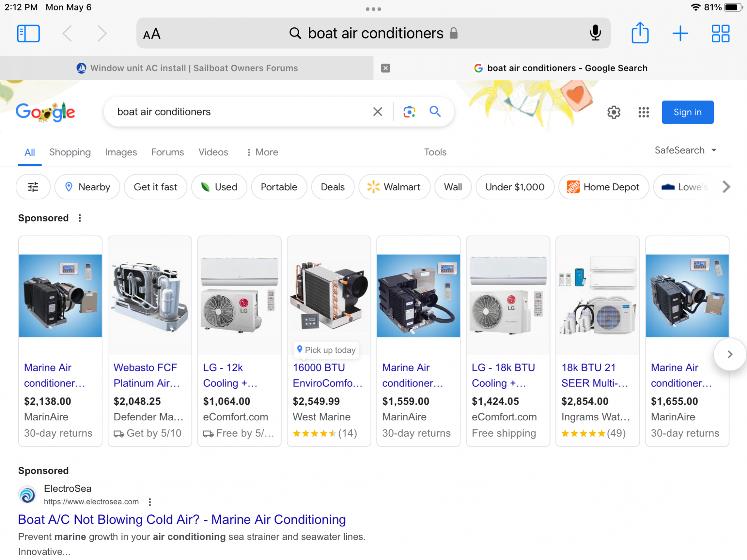The height and width of the screenshot is (560, 747).
Task: Tap the microphone for voice search
Action: pos(595,33)
